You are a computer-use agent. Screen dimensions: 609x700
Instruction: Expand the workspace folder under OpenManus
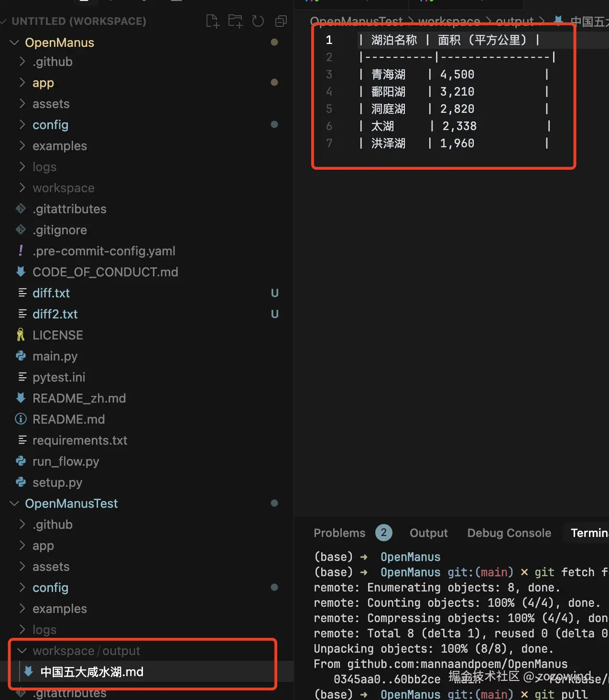[22, 188]
